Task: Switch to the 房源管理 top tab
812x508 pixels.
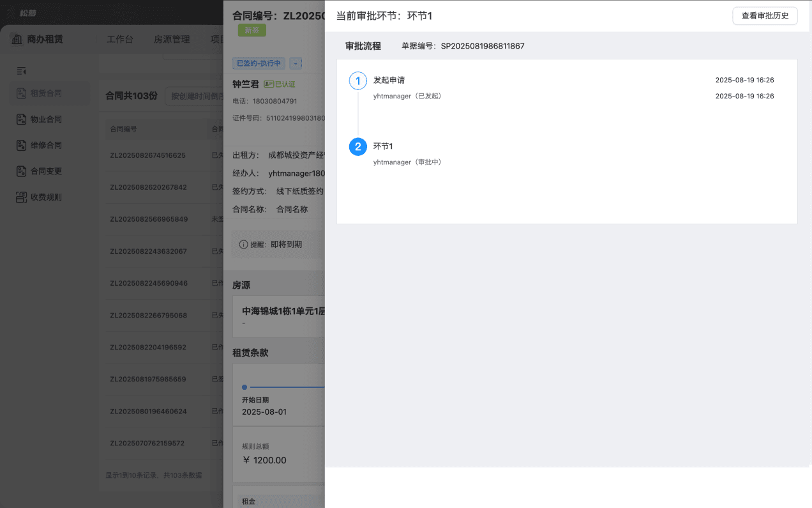Action: [172, 40]
